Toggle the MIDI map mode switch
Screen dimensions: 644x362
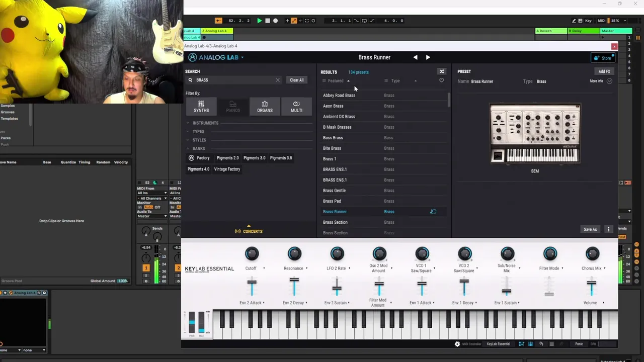[602, 21]
